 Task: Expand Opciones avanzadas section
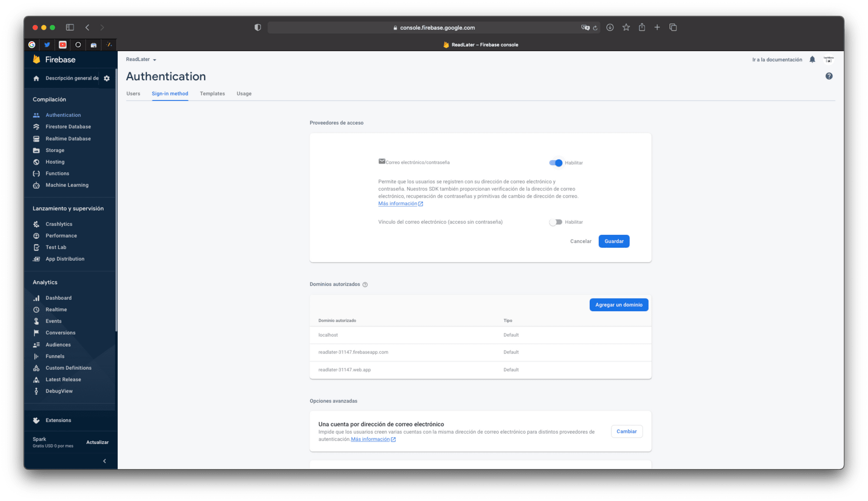(x=333, y=401)
